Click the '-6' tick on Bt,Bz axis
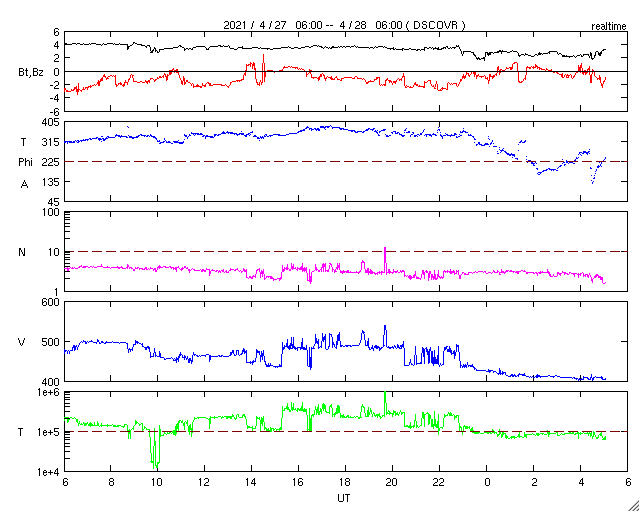 [55, 111]
